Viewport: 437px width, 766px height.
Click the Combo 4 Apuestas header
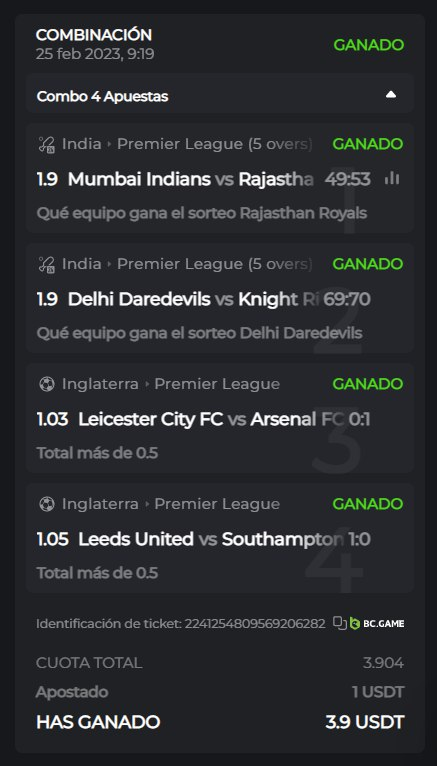tap(220, 95)
